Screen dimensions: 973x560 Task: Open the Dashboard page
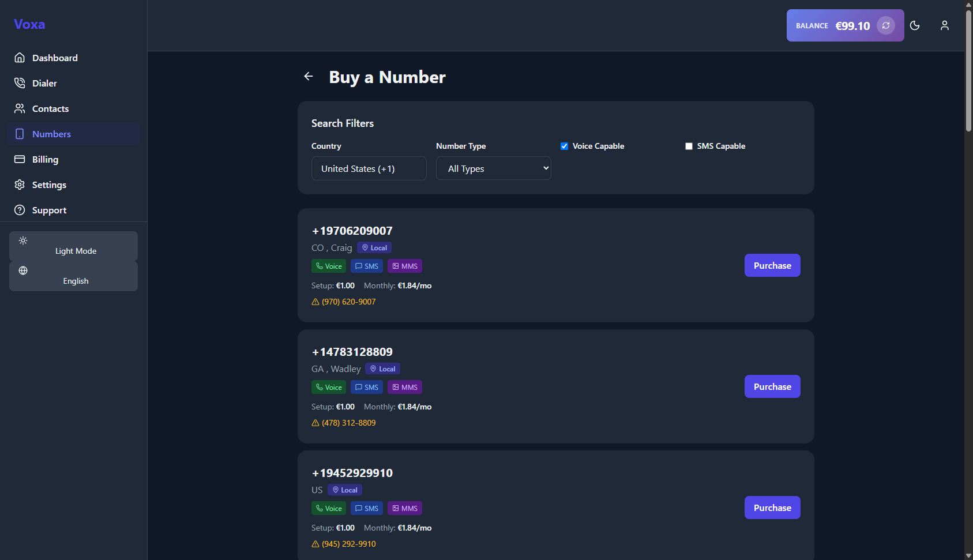pos(73,58)
